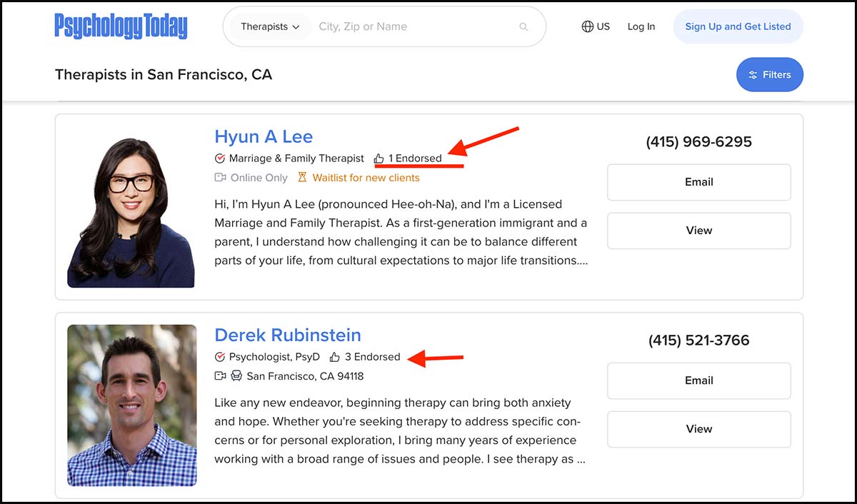View Hyun A Lee's profile
The height and width of the screenshot is (504, 857).
point(698,231)
